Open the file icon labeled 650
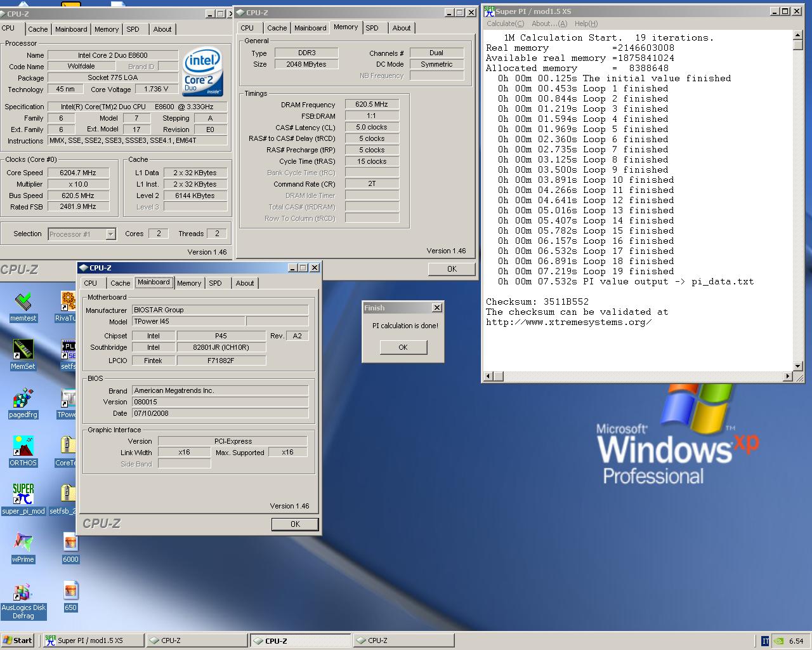The width and height of the screenshot is (812, 650). pos(70,595)
